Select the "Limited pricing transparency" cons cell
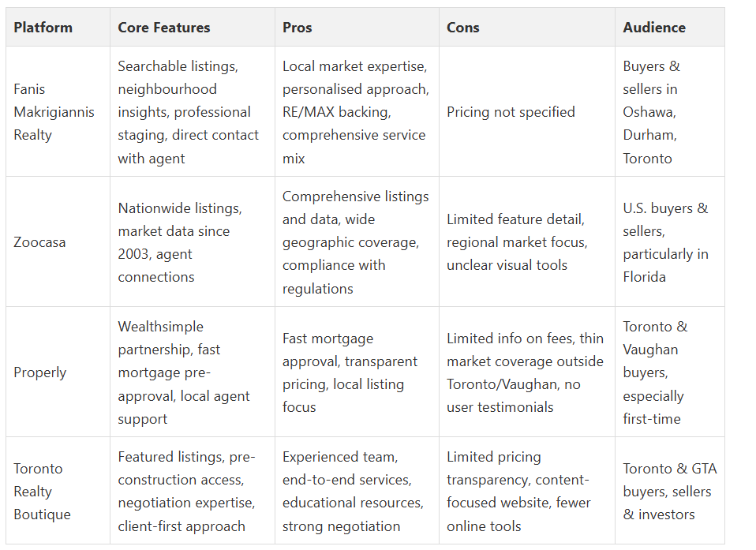The width and height of the screenshot is (756, 550). point(518,492)
